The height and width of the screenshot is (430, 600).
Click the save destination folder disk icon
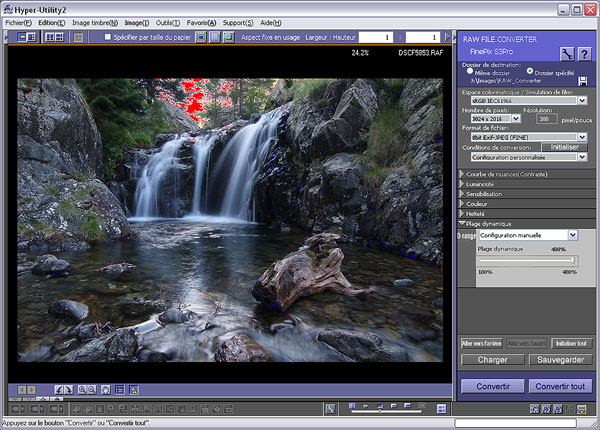tap(583, 81)
